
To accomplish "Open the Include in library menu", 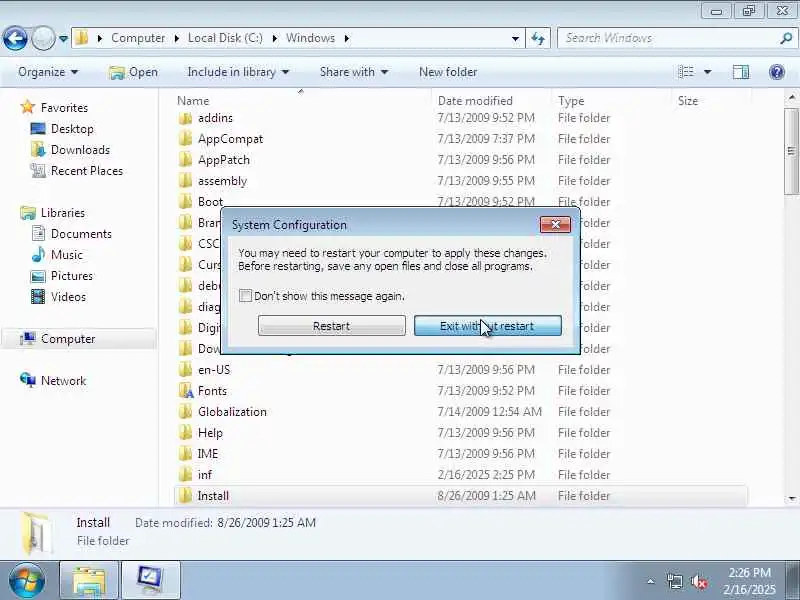I will [238, 72].
